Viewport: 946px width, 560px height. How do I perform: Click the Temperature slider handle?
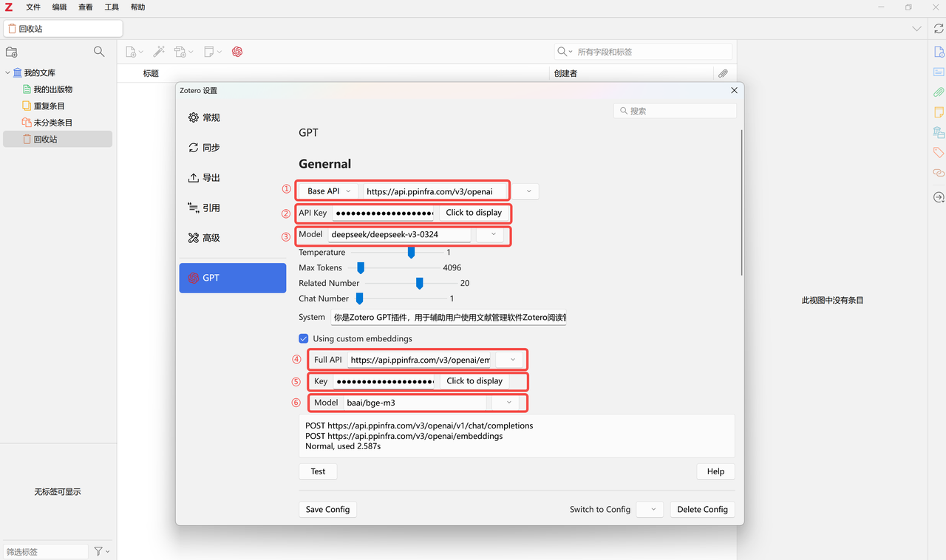412,253
